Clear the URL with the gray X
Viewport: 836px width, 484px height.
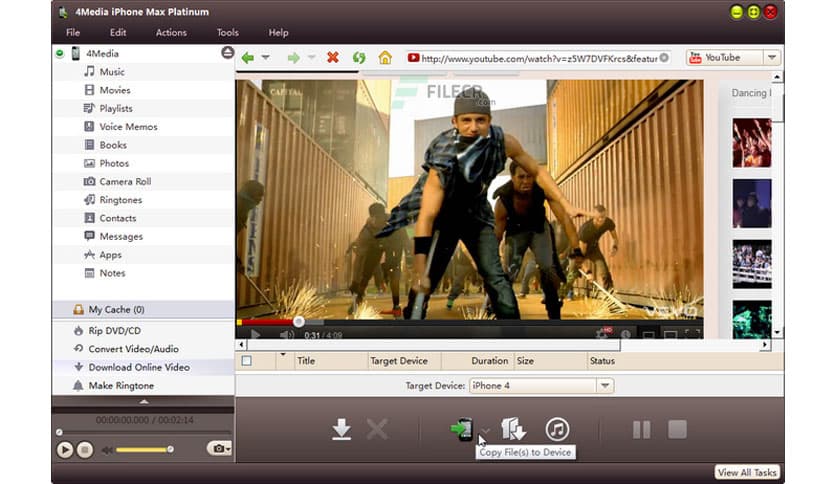664,58
